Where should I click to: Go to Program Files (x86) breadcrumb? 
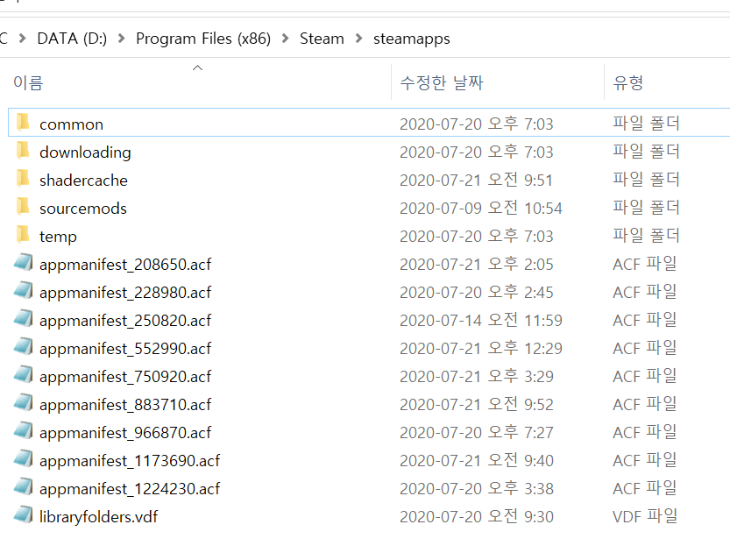point(203,39)
